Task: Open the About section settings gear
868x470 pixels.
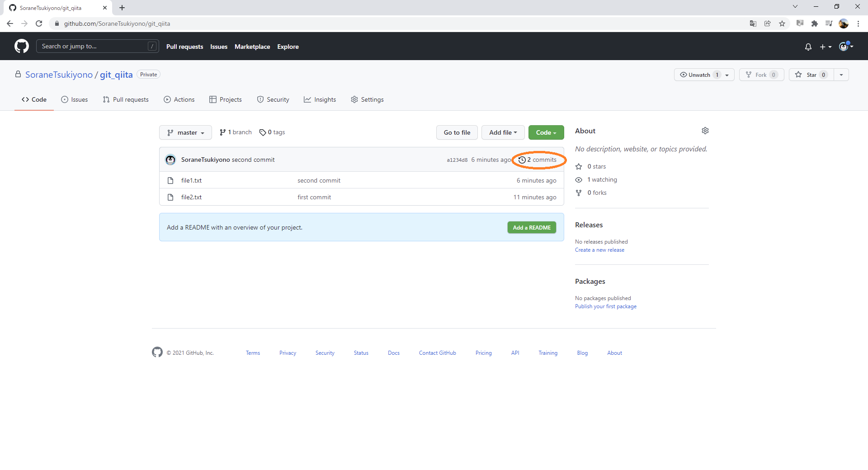Action: pos(705,131)
